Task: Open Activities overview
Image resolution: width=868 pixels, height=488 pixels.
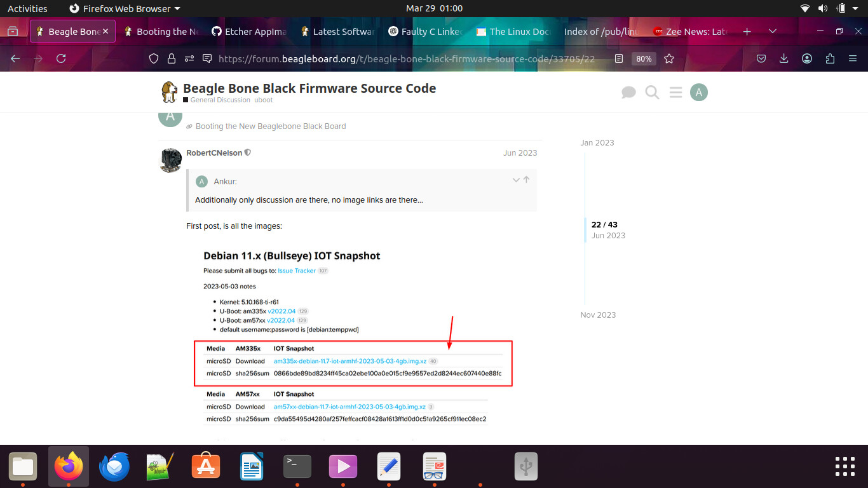Action: [x=27, y=8]
